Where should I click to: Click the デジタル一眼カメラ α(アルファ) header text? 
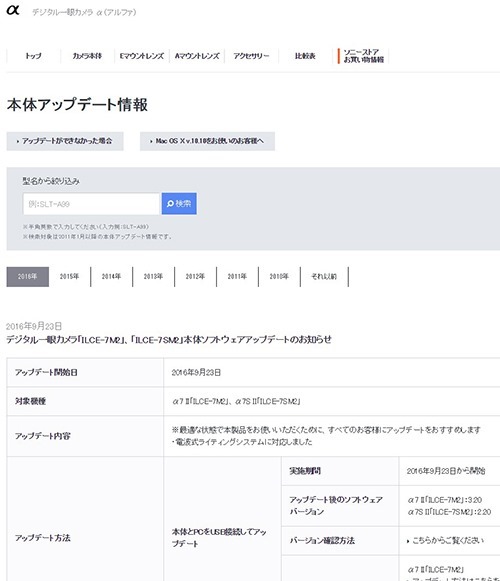point(84,12)
